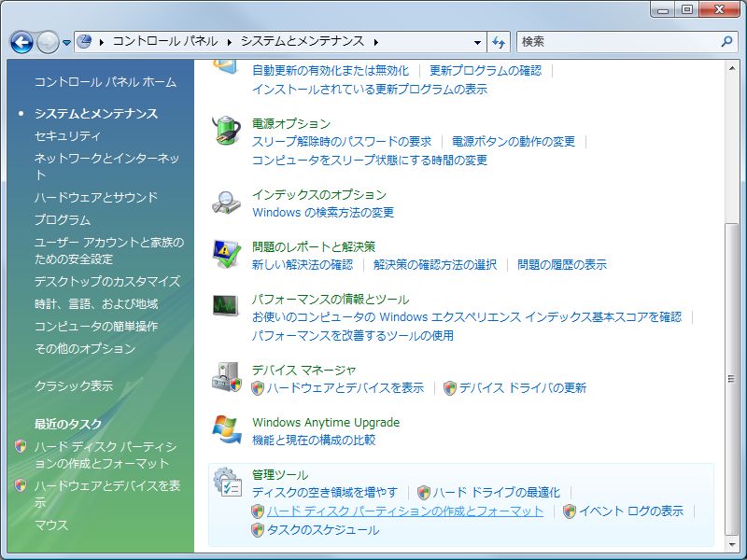Expand the arrow after コントロール パネル breadcrumb
Image resolution: width=747 pixels, height=560 pixels.
click(x=230, y=42)
